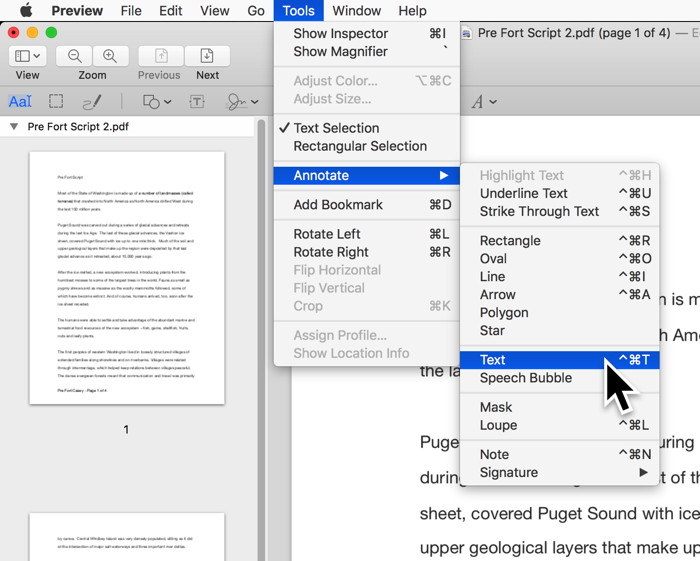Click the Zoom Out magnifier button
This screenshot has width=700, height=561.
pos(74,56)
